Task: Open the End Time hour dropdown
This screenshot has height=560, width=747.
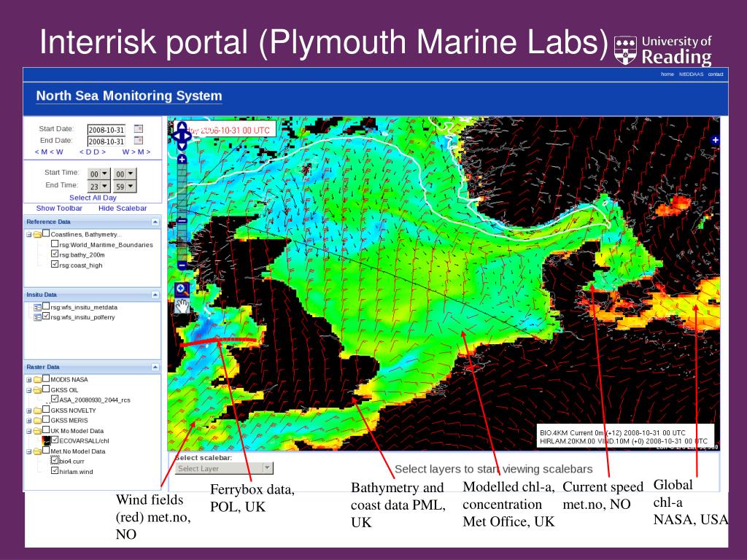Action: pyautogui.click(x=99, y=186)
